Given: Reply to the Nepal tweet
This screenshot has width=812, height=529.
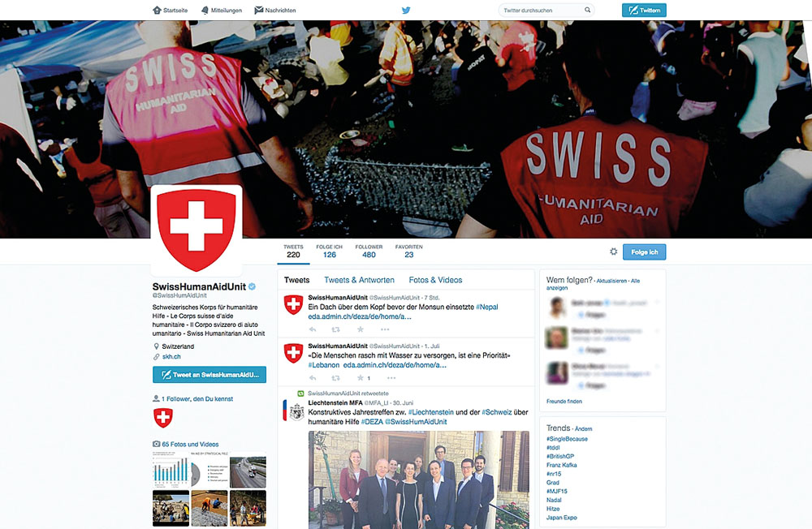Looking at the screenshot, I should [x=313, y=329].
